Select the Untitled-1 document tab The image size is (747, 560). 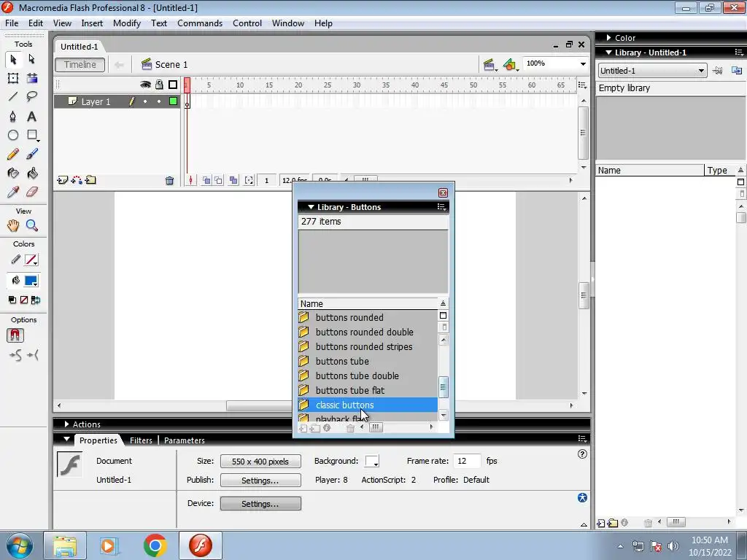[79, 47]
